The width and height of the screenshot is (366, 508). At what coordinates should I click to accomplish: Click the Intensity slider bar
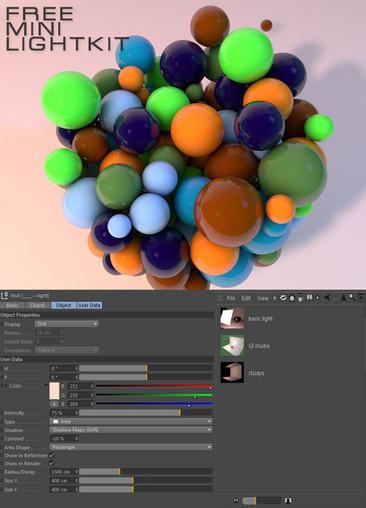[146, 413]
